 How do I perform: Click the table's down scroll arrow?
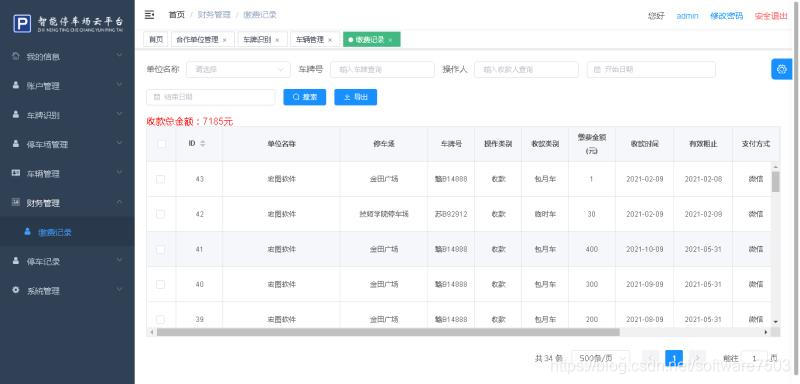[776, 322]
